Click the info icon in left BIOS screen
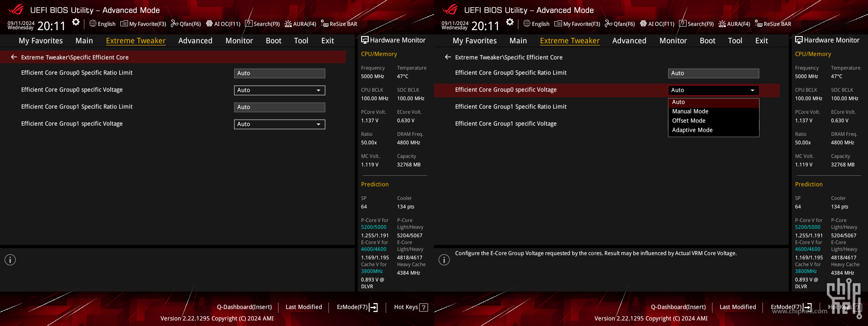 (10, 260)
